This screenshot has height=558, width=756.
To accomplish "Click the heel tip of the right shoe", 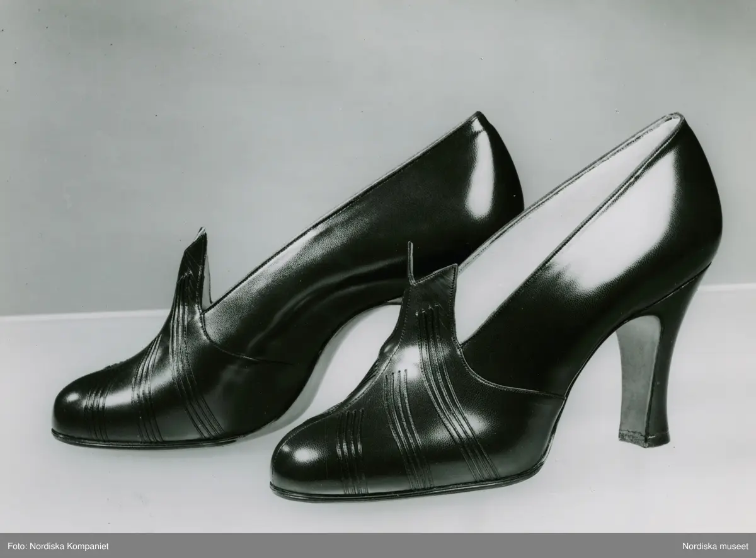I will tap(636, 439).
